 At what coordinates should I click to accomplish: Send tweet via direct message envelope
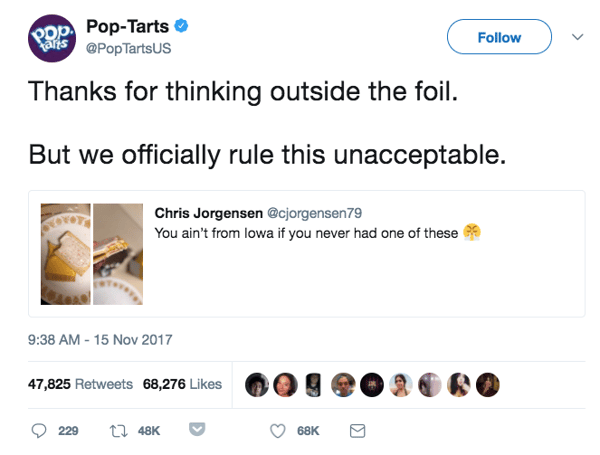pyautogui.click(x=356, y=430)
